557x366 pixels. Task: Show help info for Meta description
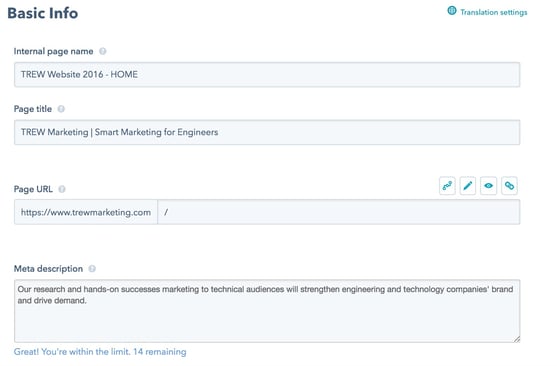click(92, 269)
